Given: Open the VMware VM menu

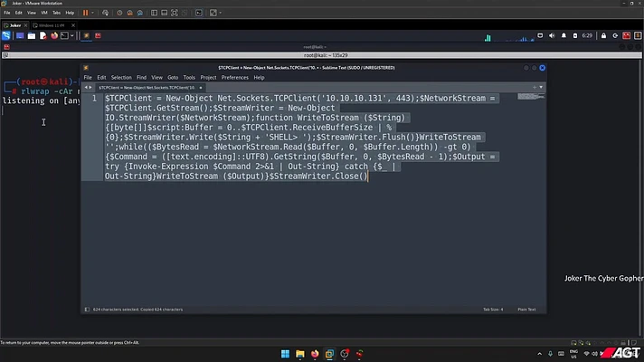Looking at the screenshot, I should pos(44,13).
